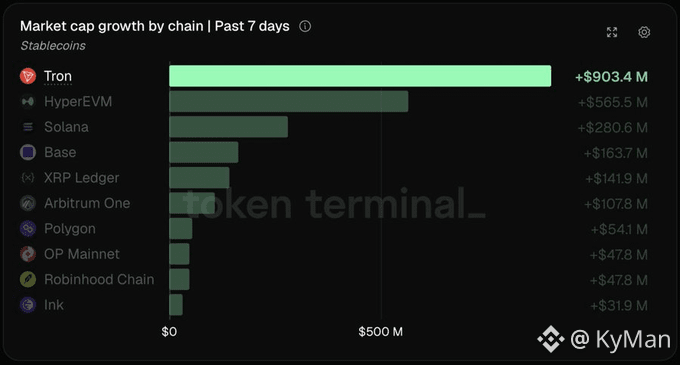
Task: Click the Robinhood Chain logo icon
Action: click(x=28, y=279)
